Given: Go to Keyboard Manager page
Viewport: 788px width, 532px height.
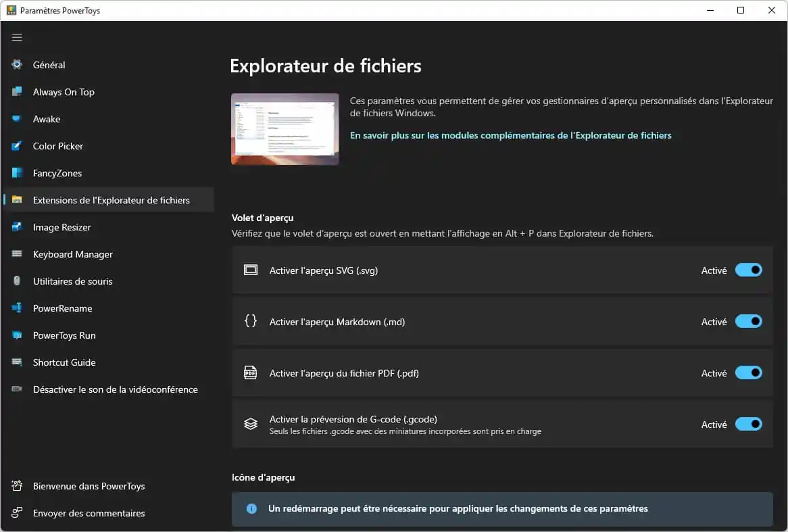Looking at the screenshot, I should [109, 254].
